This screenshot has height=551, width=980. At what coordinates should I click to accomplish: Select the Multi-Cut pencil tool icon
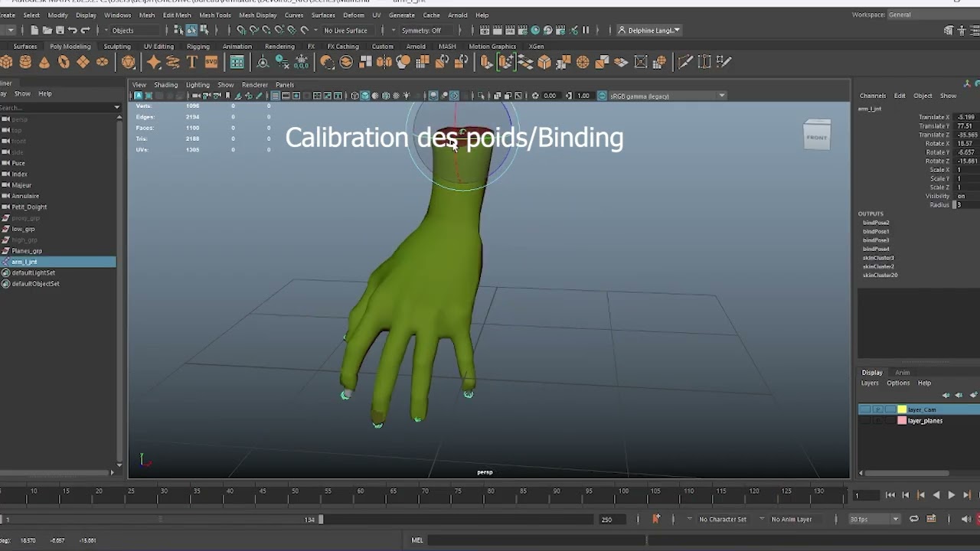(685, 62)
